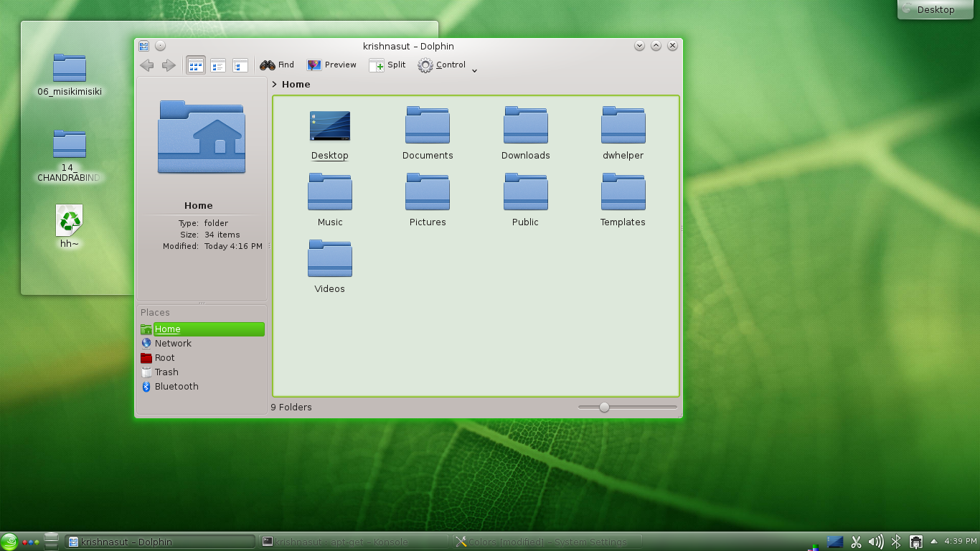Select the Pictures folder
The width and height of the screenshot is (980, 551).
coord(428,200)
